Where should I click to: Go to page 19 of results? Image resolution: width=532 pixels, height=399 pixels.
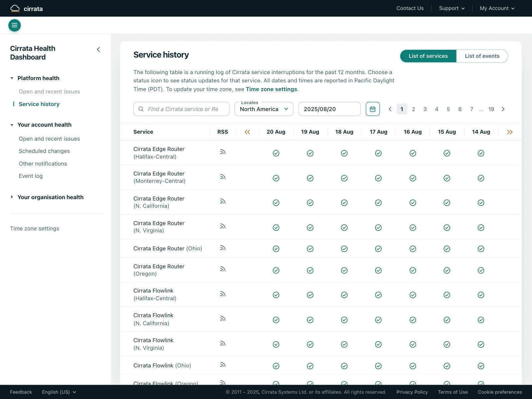491,109
